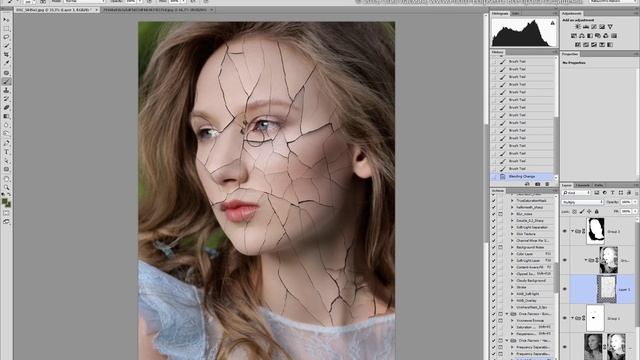Screen dimensions: 640x360
Task: Toggle the Blur_noise action checkmark
Action: pyautogui.click(x=493, y=214)
